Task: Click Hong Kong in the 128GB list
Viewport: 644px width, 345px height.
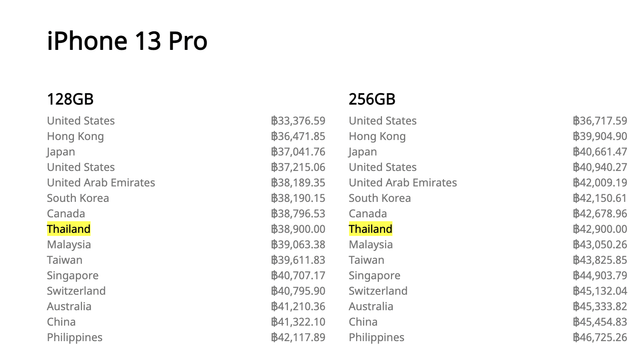Action: tap(75, 136)
